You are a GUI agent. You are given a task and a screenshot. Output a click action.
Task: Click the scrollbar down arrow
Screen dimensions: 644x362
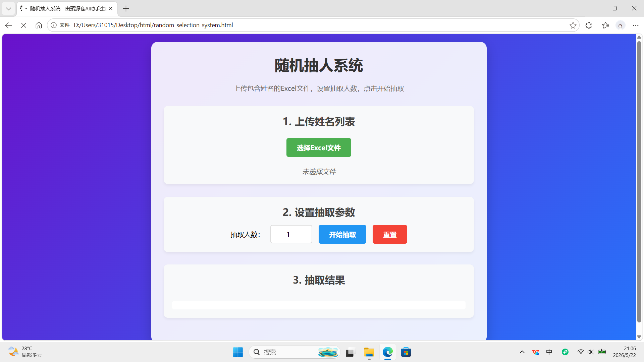click(639, 337)
